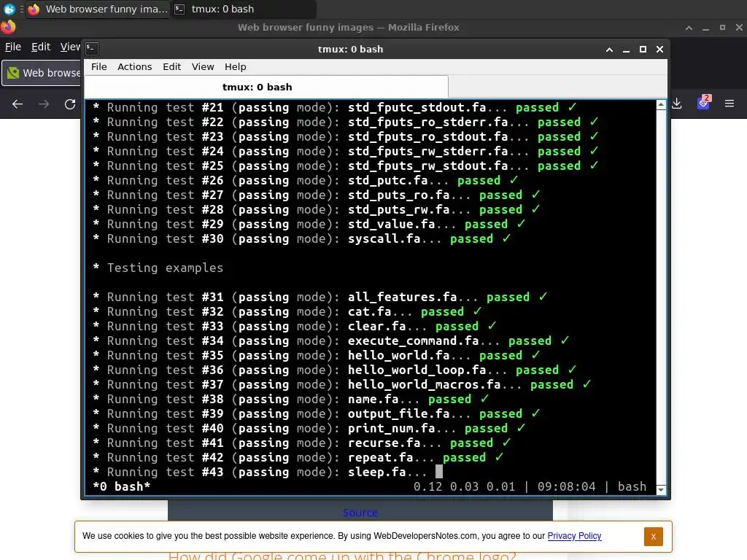Click test #31 all_features.fa line
This screenshot has width=747, height=560.
coord(320,297)
